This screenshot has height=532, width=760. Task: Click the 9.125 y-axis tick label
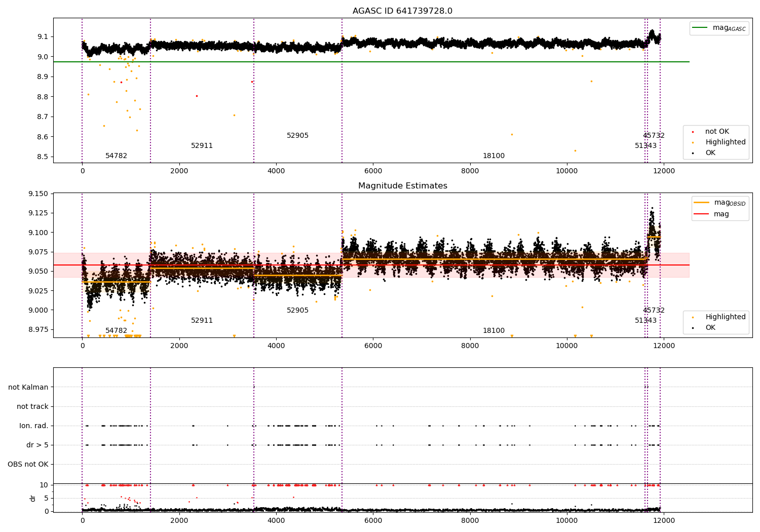point(39,213)
